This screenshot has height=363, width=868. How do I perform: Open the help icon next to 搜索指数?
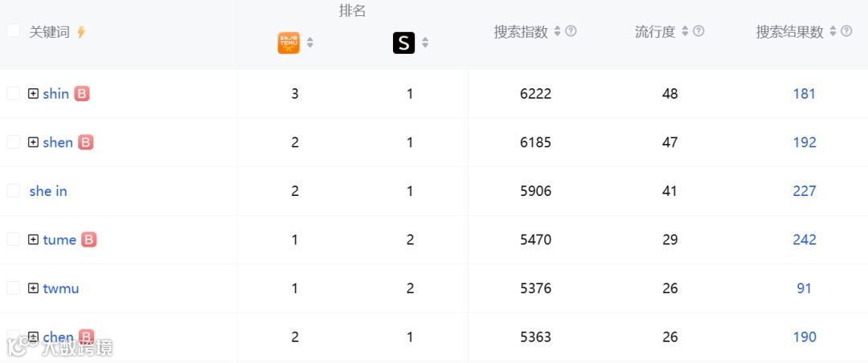click(x=571, y=31)
